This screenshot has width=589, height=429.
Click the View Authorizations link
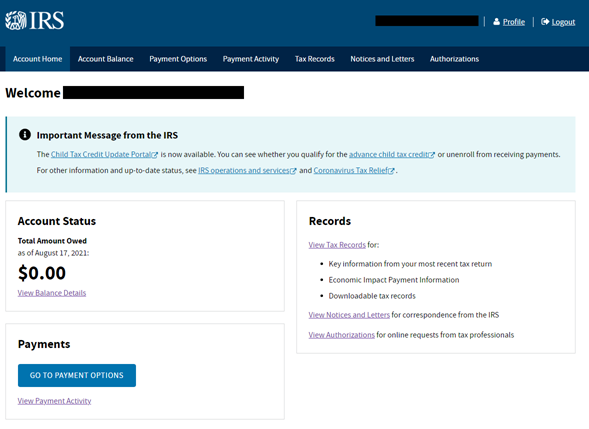[342, 335]
